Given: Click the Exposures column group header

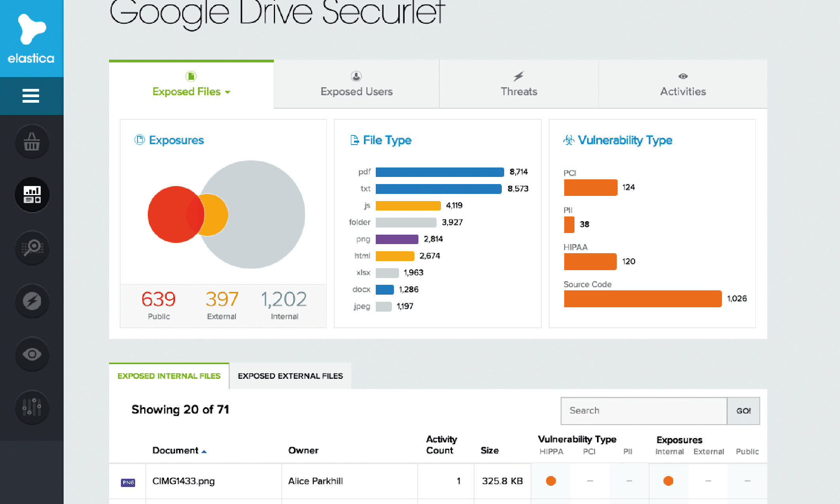Looking at the screenshot, I should pyautogui.click(x=679, y=440).
